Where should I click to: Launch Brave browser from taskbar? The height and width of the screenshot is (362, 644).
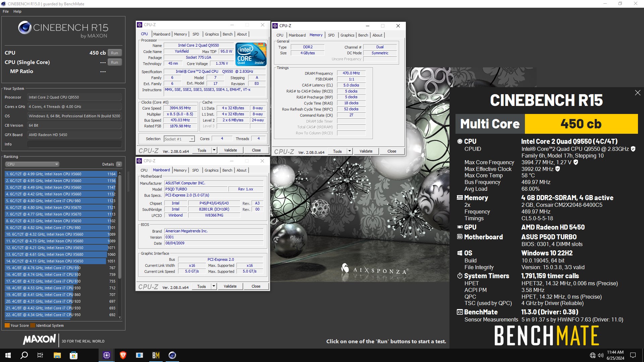[x=123, y=355]
